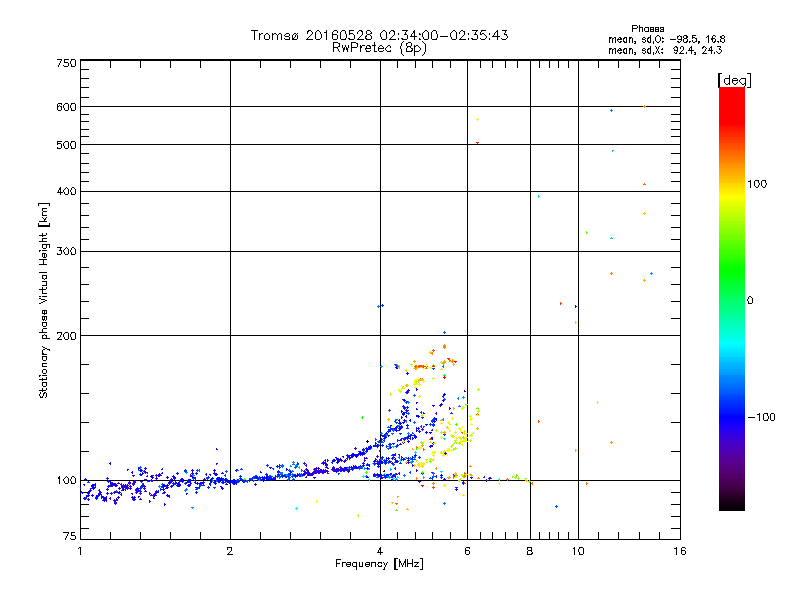Click the y-axis tick label "200"
Image resolution: width=800 pixels, height=600 pixels.
click(x=66, y=336)
